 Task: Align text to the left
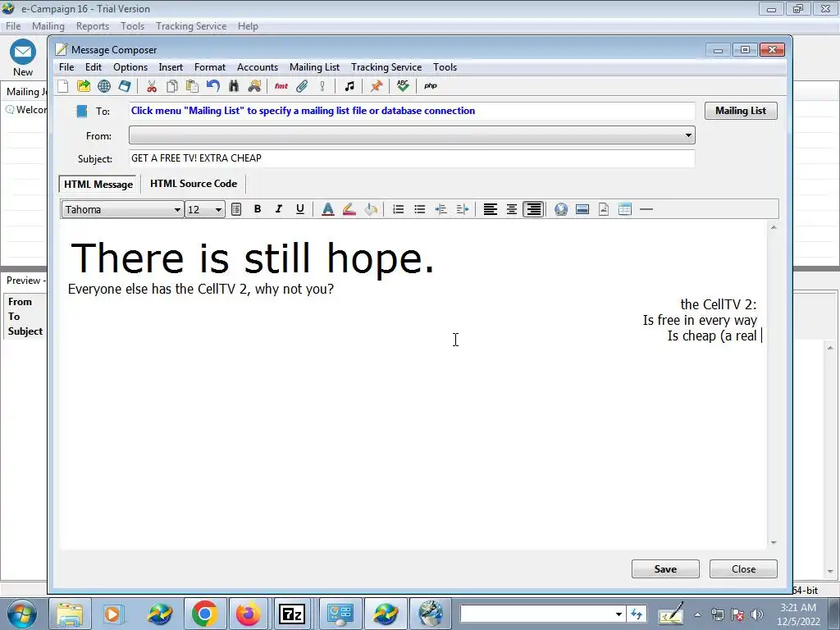tap(491, 209)
